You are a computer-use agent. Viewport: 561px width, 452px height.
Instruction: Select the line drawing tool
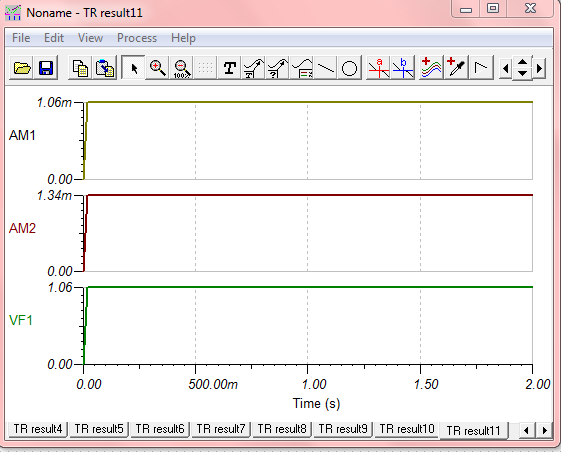pyautogui.click(x=326, y=68)
